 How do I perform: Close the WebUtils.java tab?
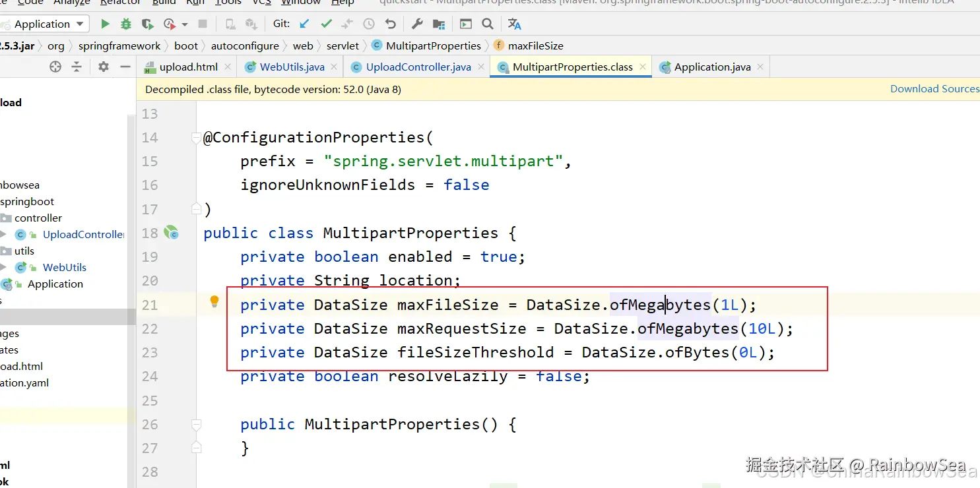(334, 67)
